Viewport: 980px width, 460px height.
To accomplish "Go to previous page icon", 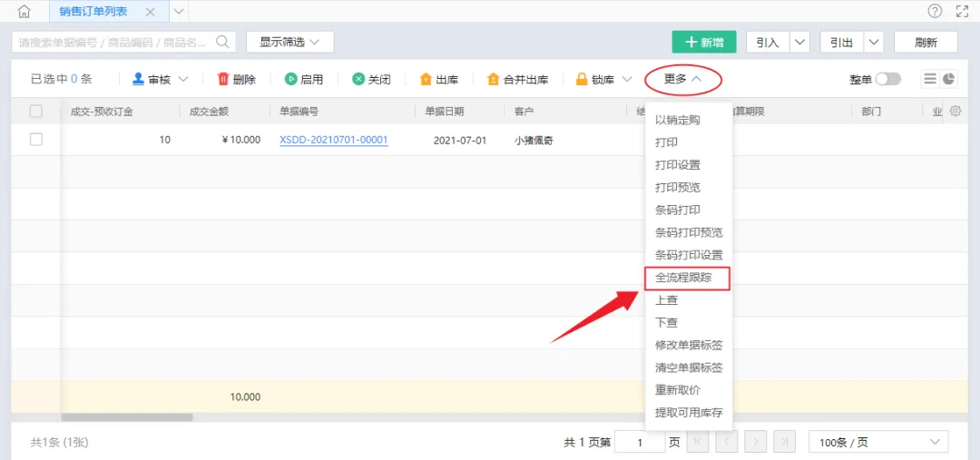I will click(x=726, y=442).
